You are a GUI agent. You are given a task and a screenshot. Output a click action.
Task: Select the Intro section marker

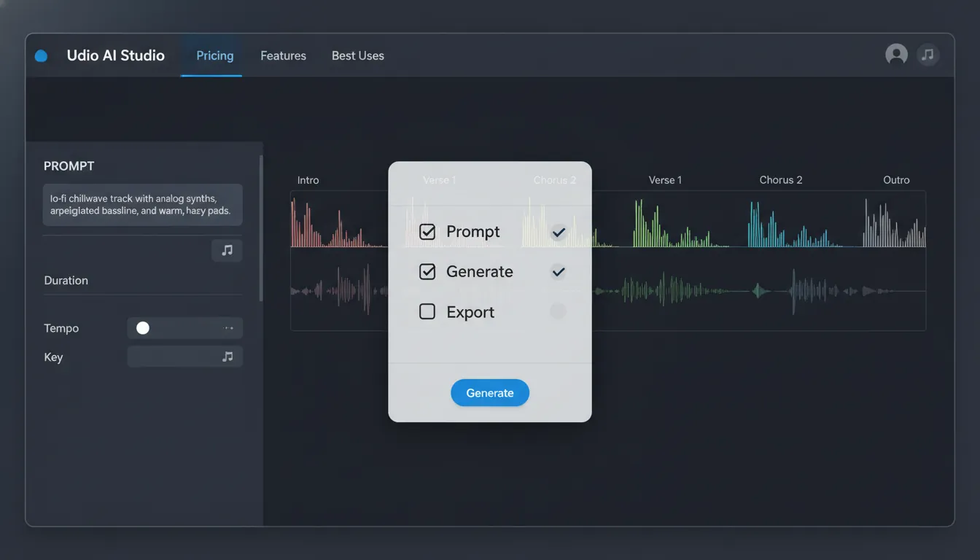[x=308, y=180]
